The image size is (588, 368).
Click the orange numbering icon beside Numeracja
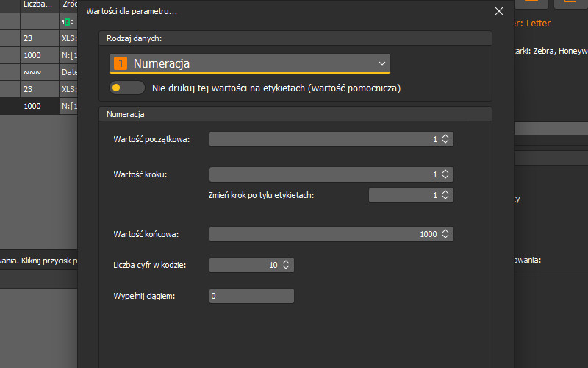tap(120, 64)
